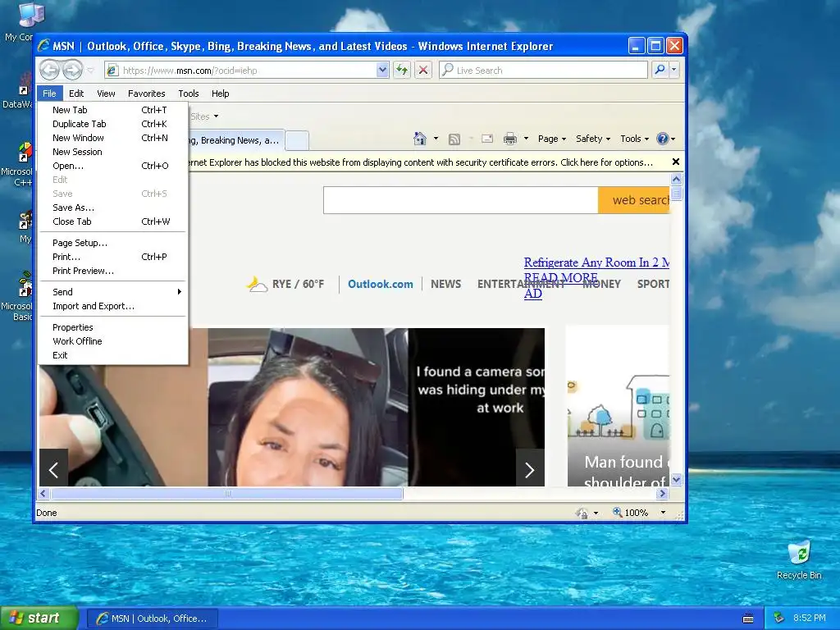Choose Close Tab menu entry
This screenshot has height=630, width=840.
112,221
